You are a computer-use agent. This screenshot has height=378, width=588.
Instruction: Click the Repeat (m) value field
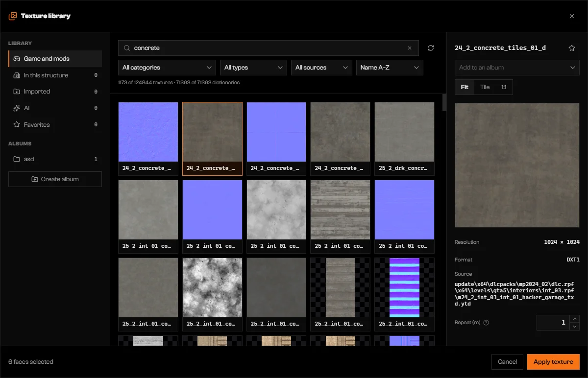554,323
